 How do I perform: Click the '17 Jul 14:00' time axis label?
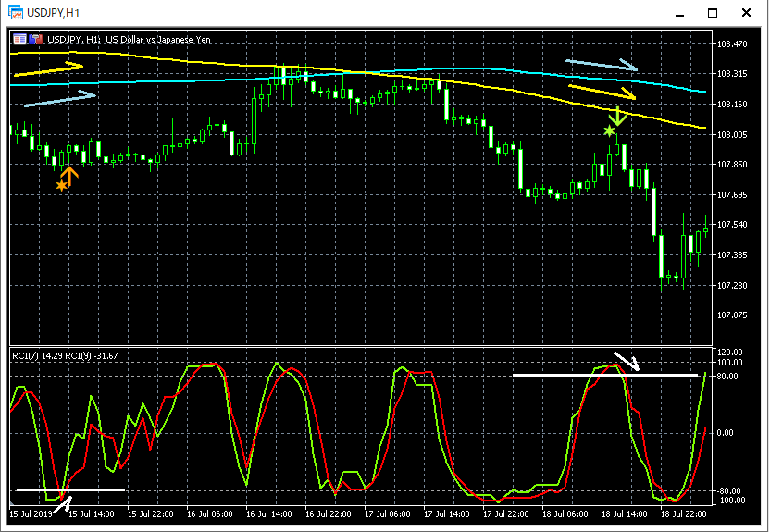point(447,514)
